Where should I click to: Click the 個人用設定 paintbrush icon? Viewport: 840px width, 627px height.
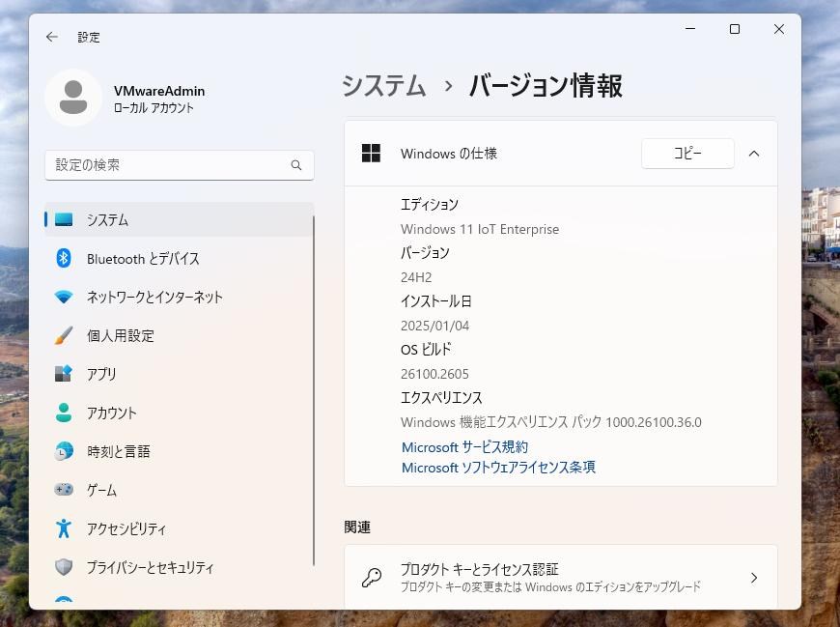64,335
